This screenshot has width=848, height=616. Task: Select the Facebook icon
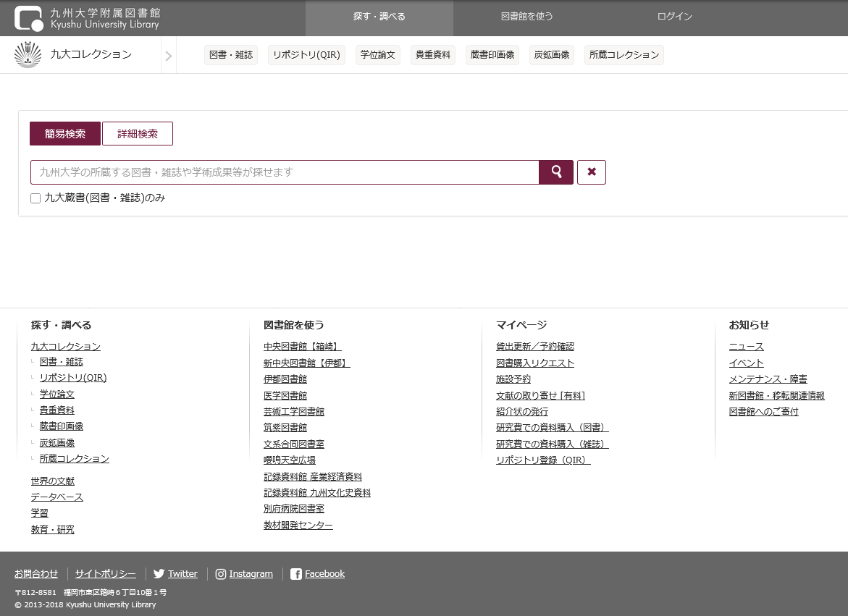pos(295,574)
